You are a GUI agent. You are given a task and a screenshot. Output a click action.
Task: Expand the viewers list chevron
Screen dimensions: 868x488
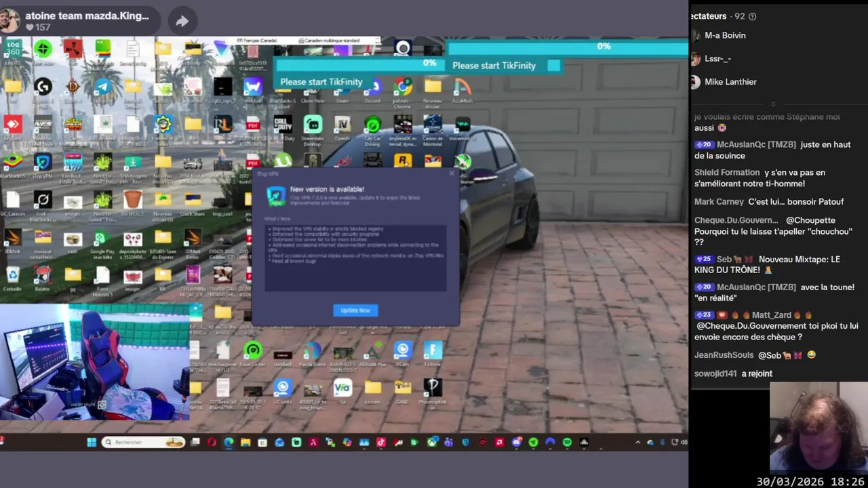point(773,104)
